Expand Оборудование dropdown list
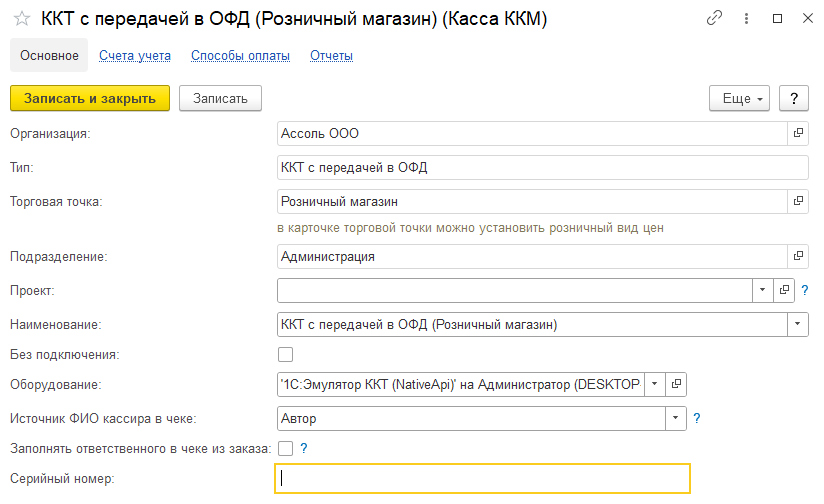824x504 pixels. pyautogui.click(x=654, y=384)
